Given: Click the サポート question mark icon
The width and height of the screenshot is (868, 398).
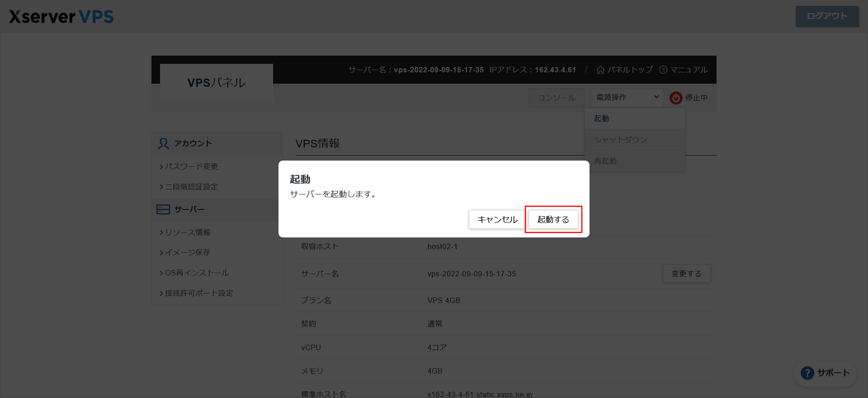Looking at the screenshot, I should coord(807,373).
